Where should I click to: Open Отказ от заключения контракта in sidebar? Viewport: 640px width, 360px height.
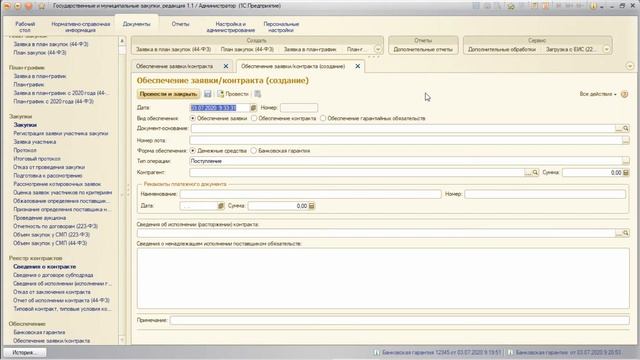click(x=52, y=292)
